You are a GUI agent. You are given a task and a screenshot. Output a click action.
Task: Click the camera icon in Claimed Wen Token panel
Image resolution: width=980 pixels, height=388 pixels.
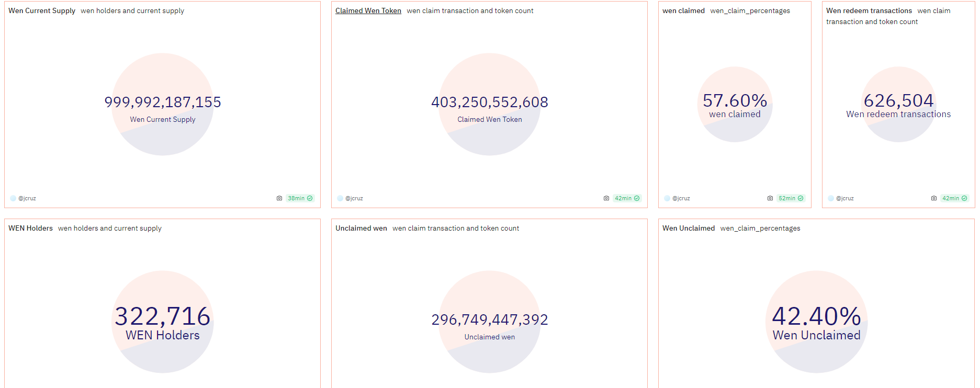606,198
